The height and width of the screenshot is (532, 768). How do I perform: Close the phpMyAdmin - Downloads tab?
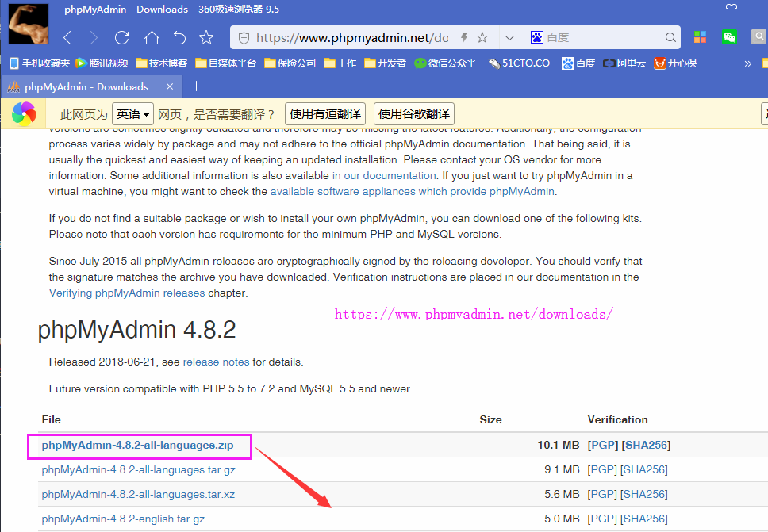tap(170, 86)
